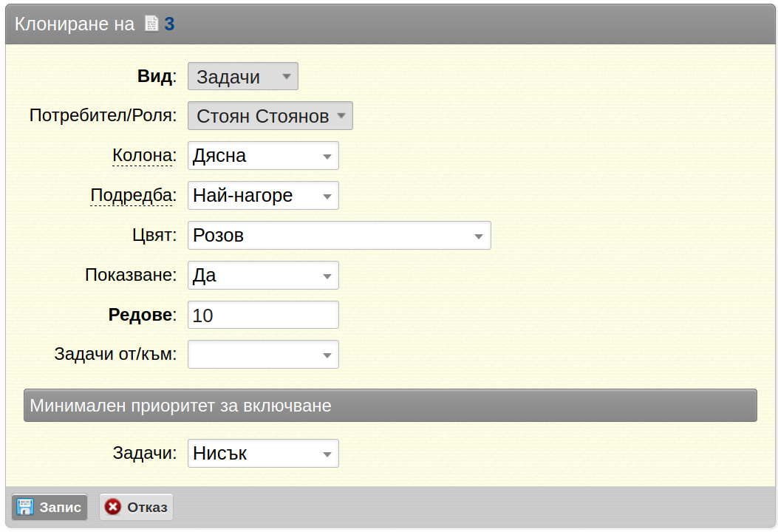The image size is (778, 532).
Task: Click the floppy disk save icon
Action: click(25, 507)
